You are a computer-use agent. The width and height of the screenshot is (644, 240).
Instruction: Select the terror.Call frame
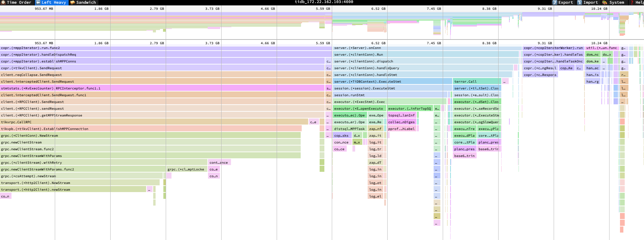point(477,81)
